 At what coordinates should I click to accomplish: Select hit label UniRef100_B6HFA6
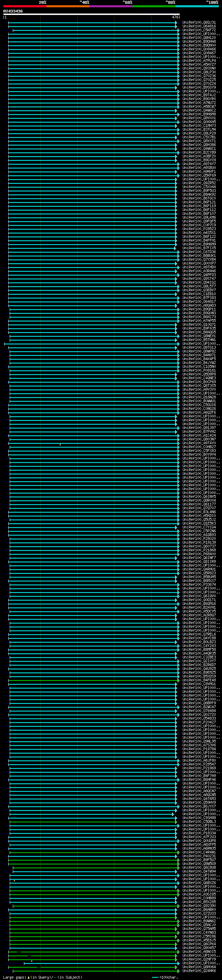click(199, 779)
